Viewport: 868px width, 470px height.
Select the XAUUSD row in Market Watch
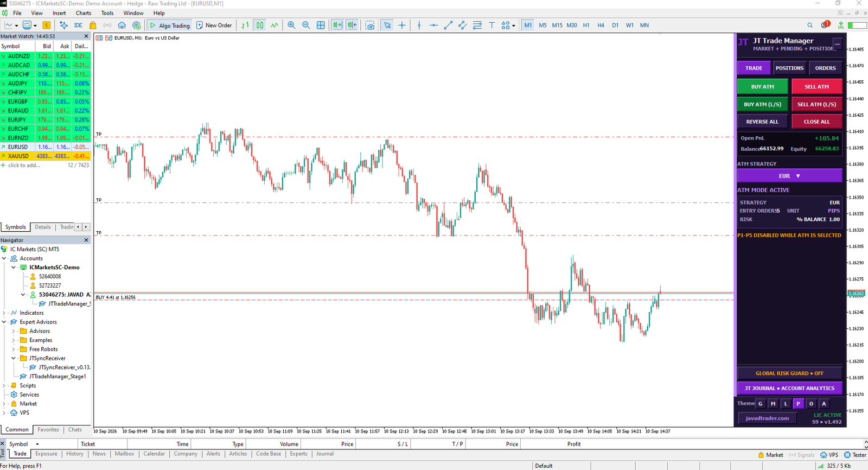pos(46,156)
